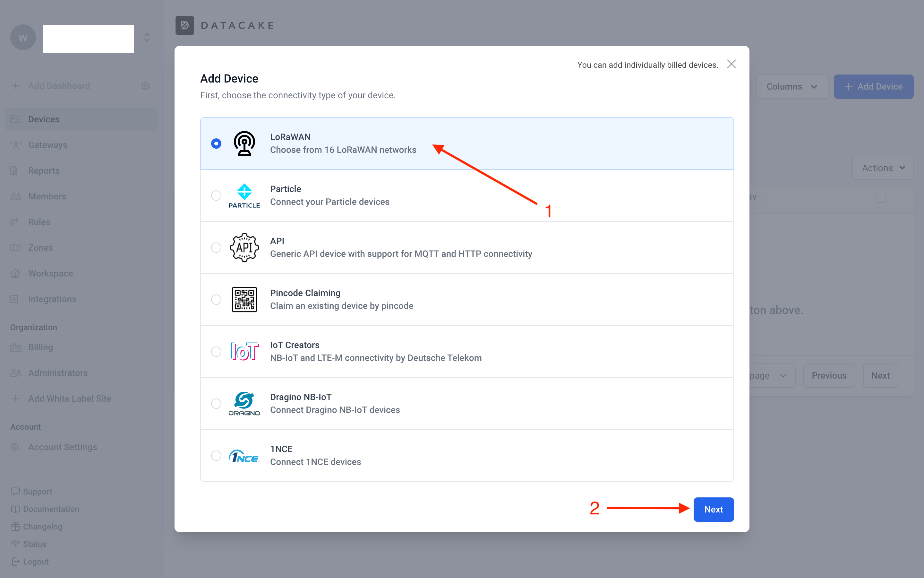Click the IoT Creators logo
The height and width of the screenshot is (578, 924).
tap(244, 351)
